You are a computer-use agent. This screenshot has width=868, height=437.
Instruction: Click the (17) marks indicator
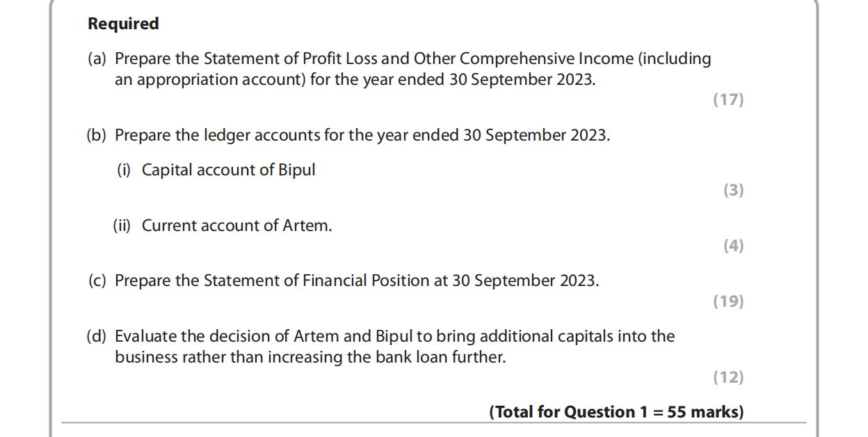(728, 100)
